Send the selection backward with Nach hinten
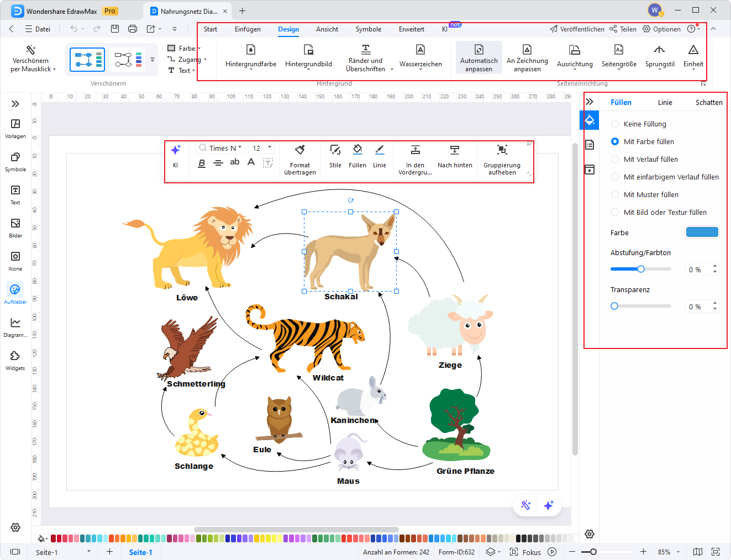The image size is (731, 560). [454, 156]
